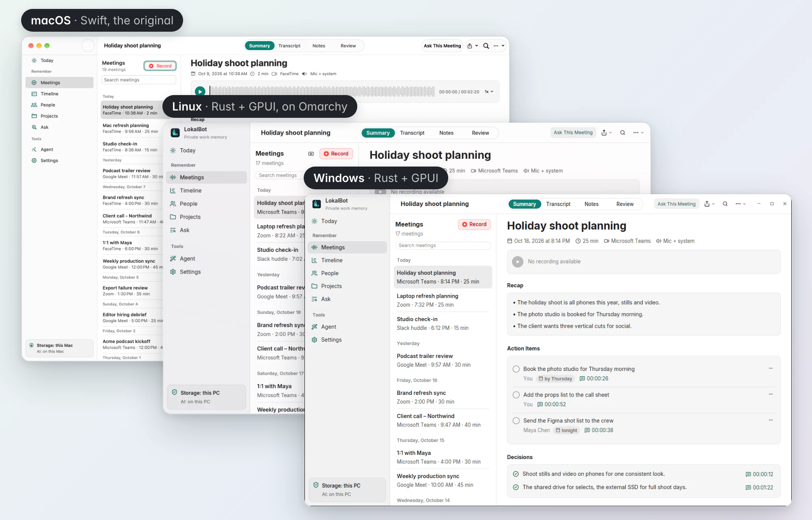The image size is (812, 520).
Task: Click Ask This Meeting in the Linux window
Action: (x=573, y=132)
